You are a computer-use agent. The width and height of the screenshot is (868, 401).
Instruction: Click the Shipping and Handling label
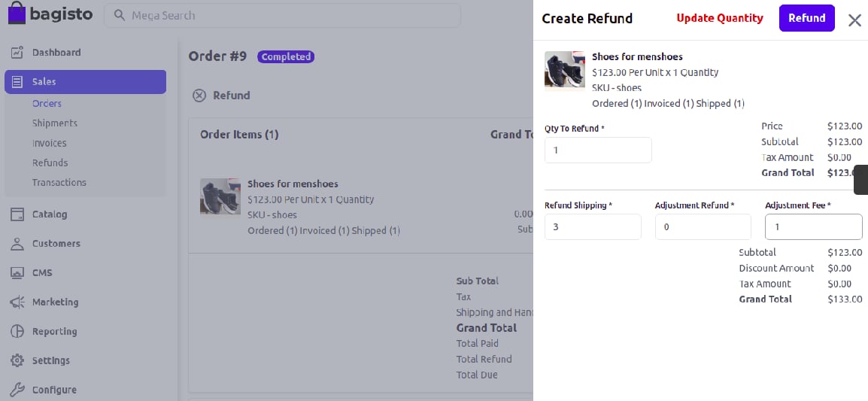pos(494,312)
